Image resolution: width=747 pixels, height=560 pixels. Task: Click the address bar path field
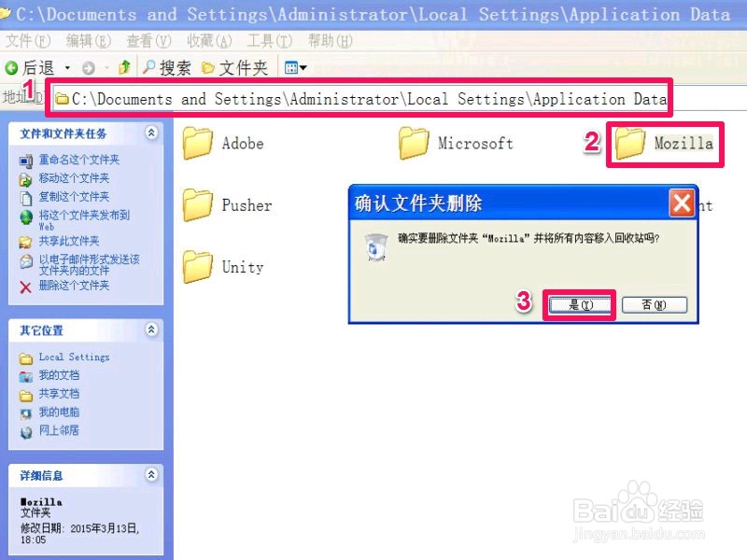tap(359, 99)
